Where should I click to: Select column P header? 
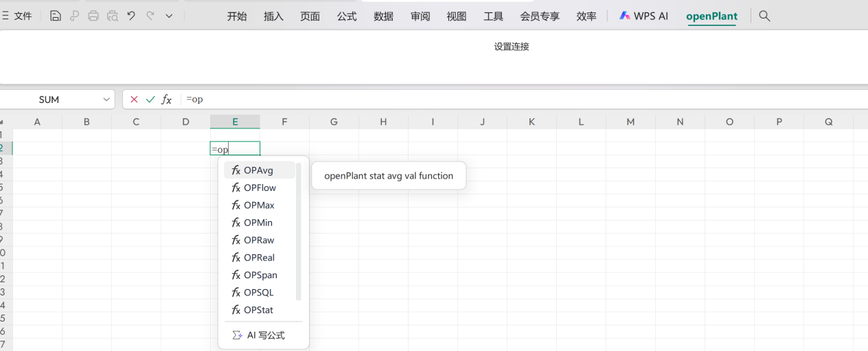(x=779, y=122)
